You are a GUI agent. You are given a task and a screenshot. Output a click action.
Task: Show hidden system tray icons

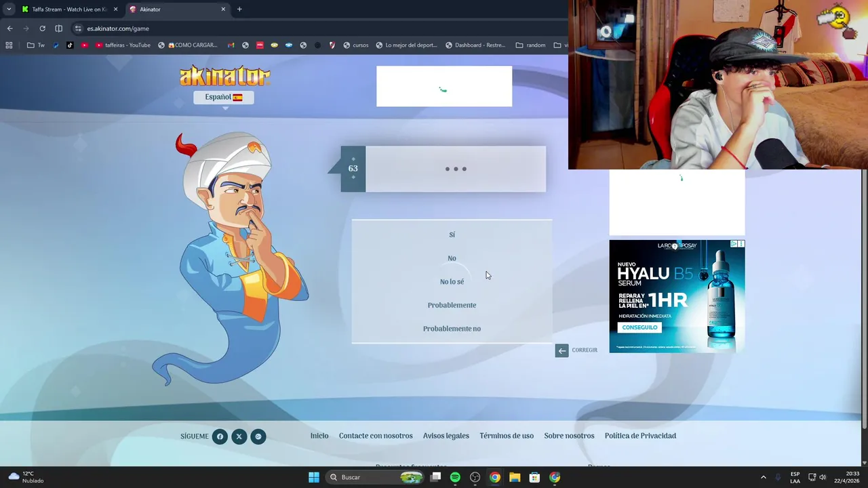click(x=763, y=477)
